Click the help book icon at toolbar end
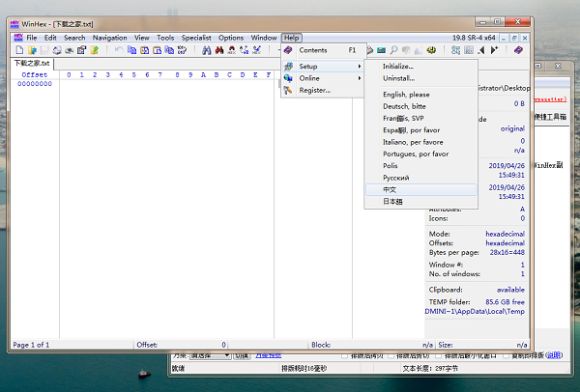 pyautogui.click(x=519, y=50)
